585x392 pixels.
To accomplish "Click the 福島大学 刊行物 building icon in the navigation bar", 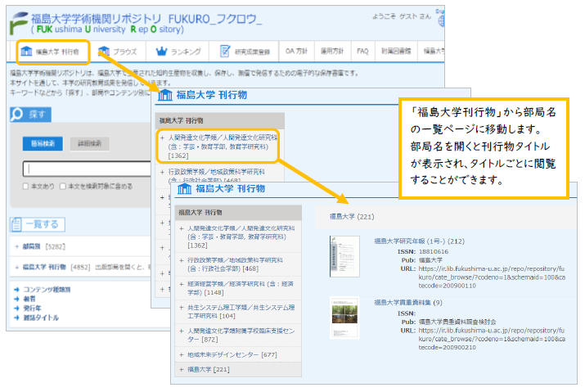I will tap(26, 52).
